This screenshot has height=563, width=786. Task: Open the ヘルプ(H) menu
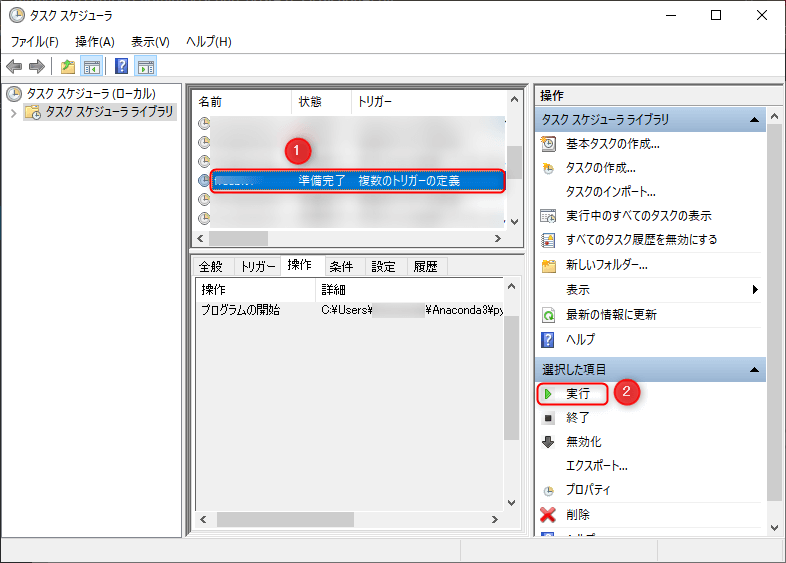tap(209, 42)
